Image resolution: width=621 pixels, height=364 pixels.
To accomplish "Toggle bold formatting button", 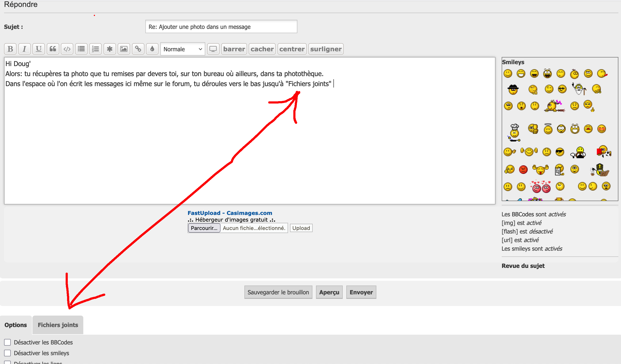I will [x=10, y=49].
